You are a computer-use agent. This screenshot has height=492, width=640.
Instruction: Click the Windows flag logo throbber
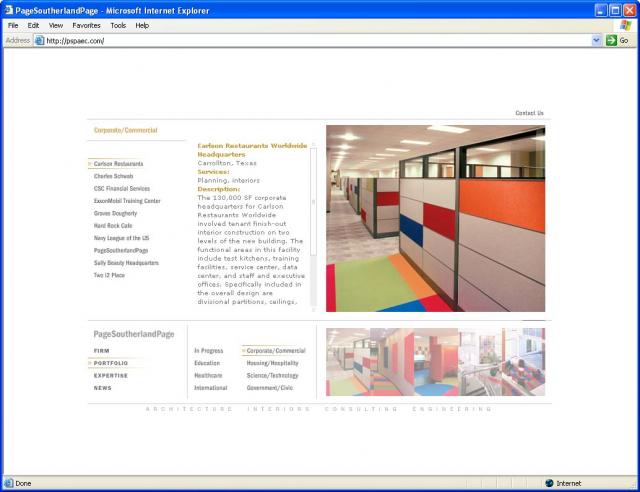point(625,25)
